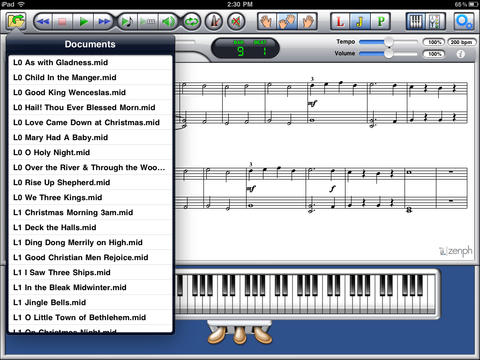Click the right piano pedal
Image resolution: width=480 pixels, height=360 pixels.
262,334
